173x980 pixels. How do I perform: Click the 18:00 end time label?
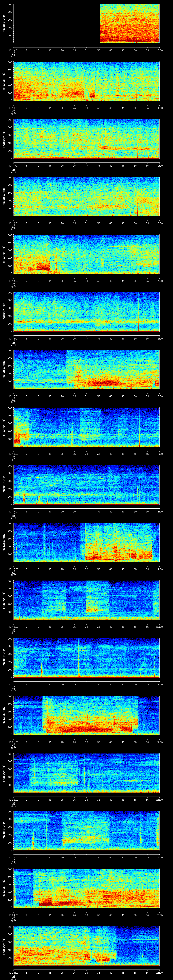pos(159,511)
